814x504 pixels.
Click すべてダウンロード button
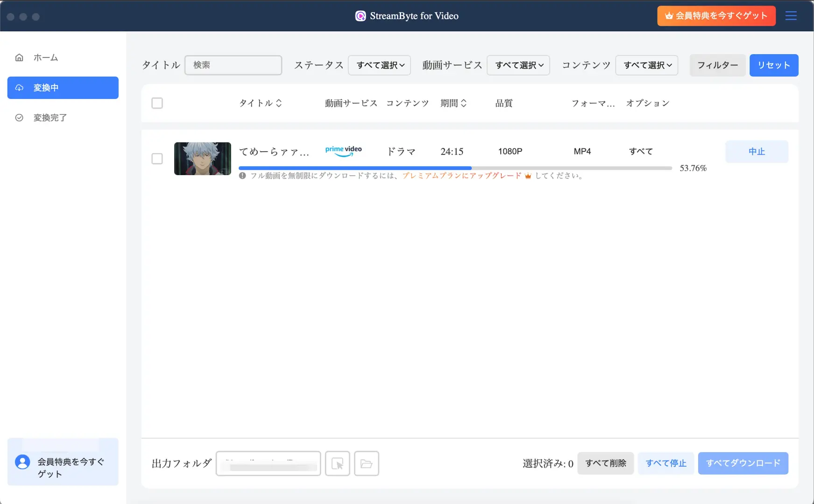743,463
